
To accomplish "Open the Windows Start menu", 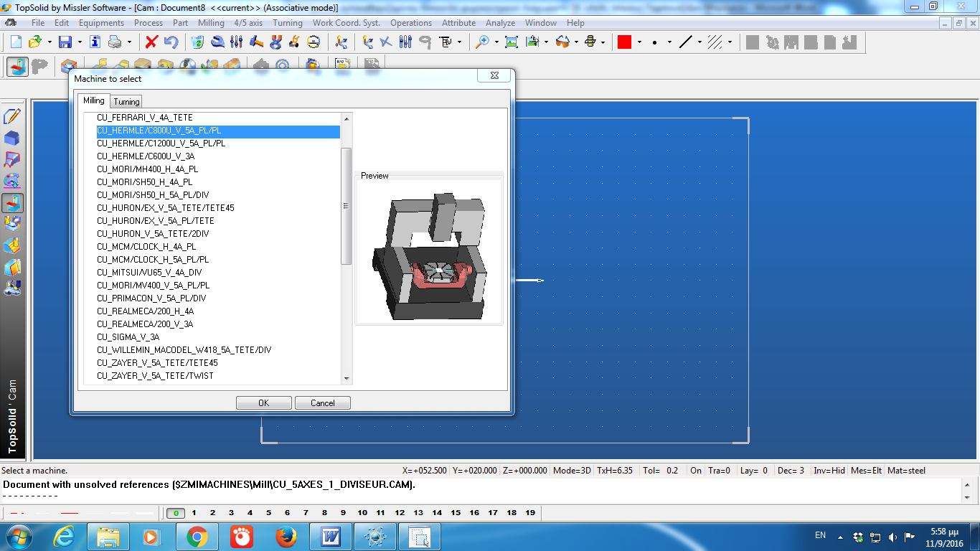I will coord(17,537).
